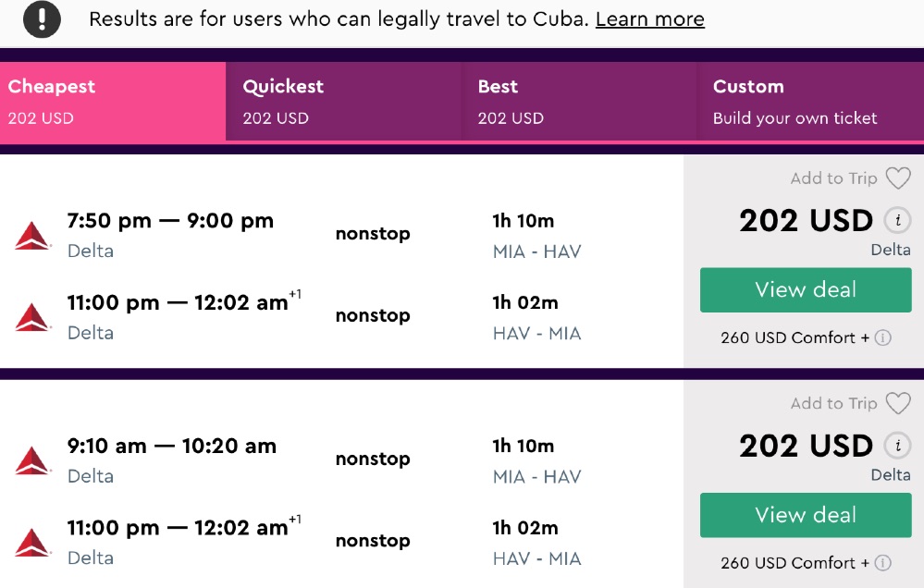
Task: Click the Delta logo on the 7:50 pm flight
Action: (32, 236)
